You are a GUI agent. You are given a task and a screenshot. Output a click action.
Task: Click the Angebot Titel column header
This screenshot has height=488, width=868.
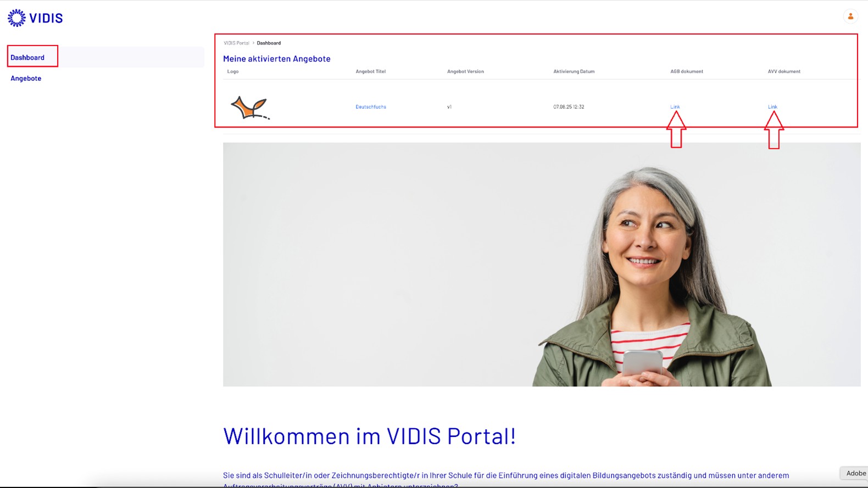point(370,71)
